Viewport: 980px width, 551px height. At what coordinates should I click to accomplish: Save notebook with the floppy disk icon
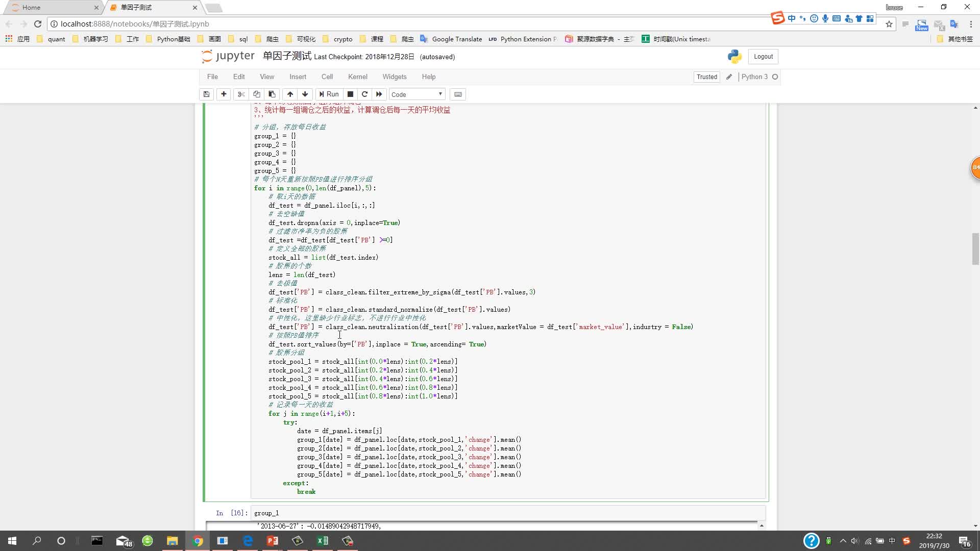(206, 94)
